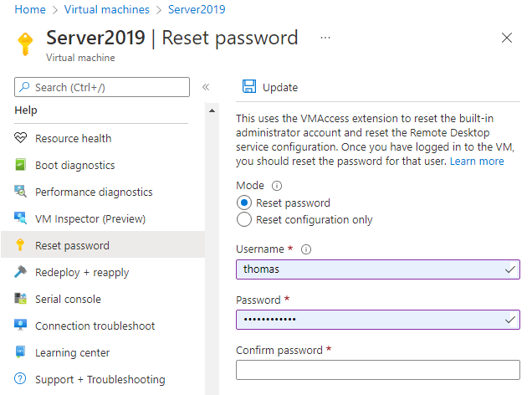Screen dimensions: 532x395
Task: Focus the sidebar search box
Action: [109, 87]
